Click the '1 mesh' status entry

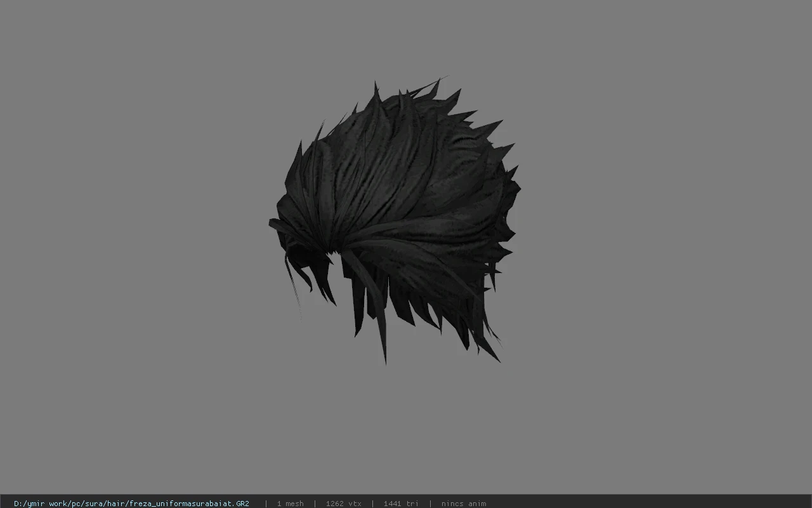[x=290, y=504]
